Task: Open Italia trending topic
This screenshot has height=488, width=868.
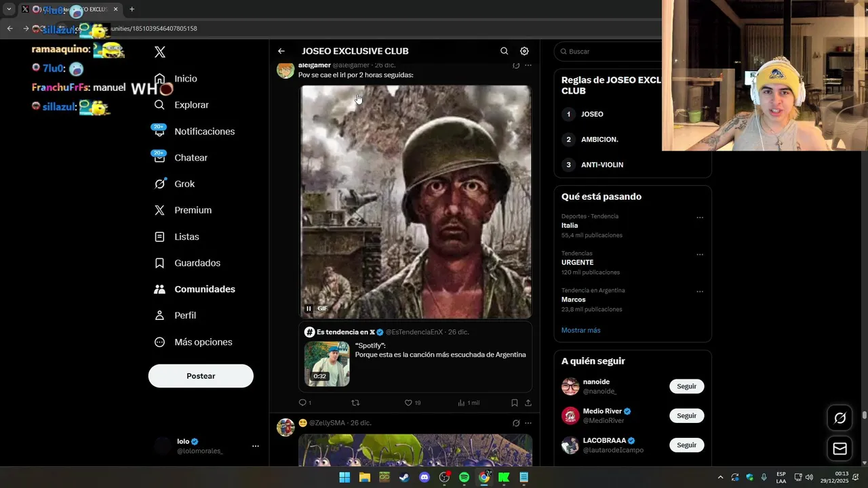Action: tap(570, 225)
